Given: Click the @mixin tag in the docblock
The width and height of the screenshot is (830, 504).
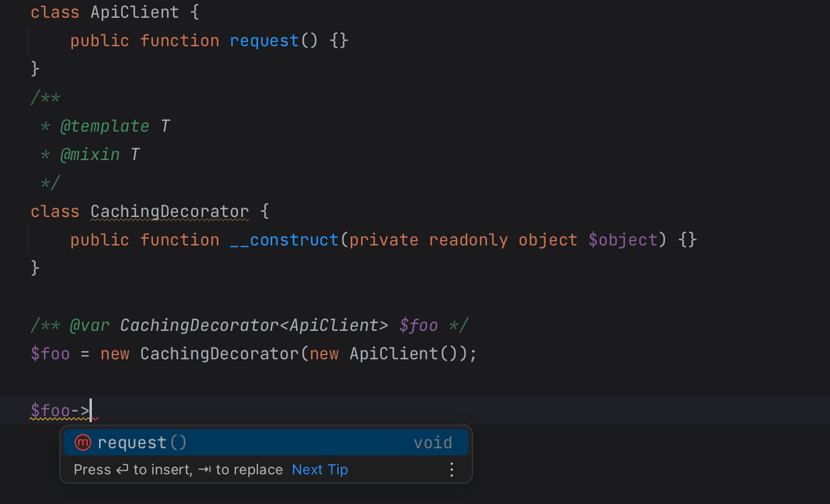Looking at the screenshot, I should click(90, 154).
